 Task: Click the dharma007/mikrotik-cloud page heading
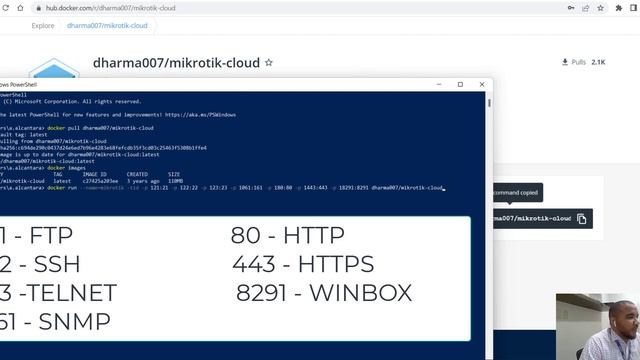176,63
